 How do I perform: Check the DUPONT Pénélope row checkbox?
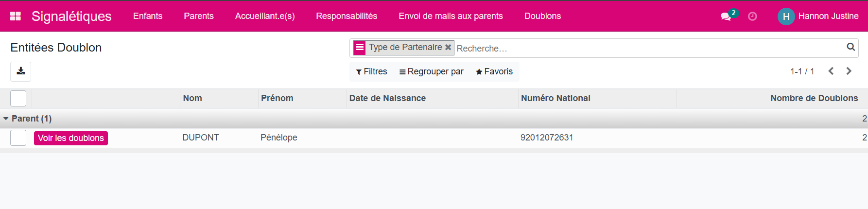tap(18, 138)
